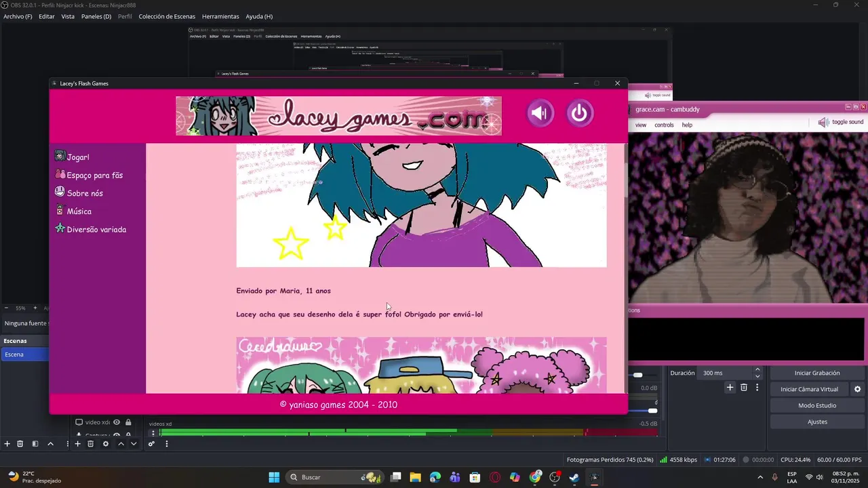This screenshot has height=488, width=868.
Task: Open scene filters icon in scenes toolbar
Action: coord(35,444)
